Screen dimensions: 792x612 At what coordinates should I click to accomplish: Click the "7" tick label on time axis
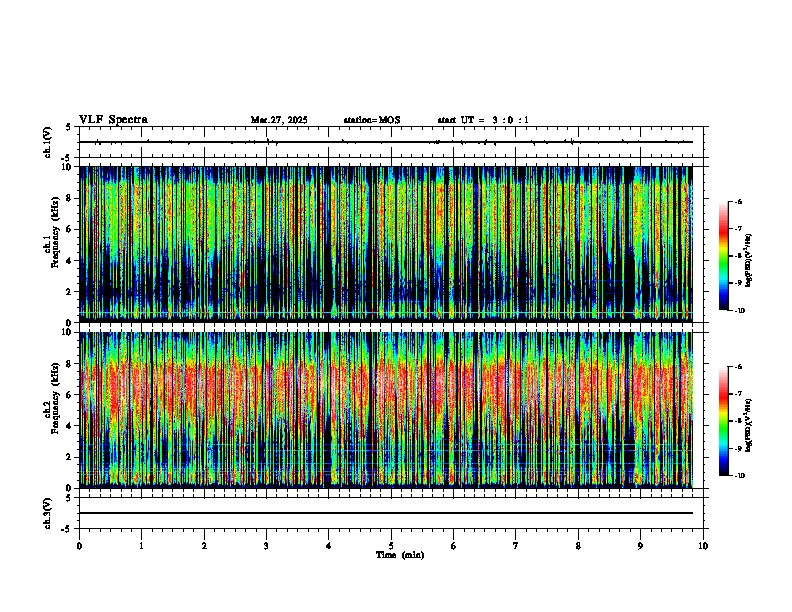[x=516, y=546]
